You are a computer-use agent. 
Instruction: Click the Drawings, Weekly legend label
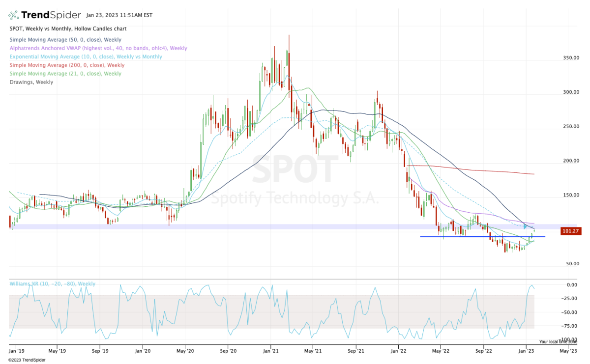click(x=31, y=82)
